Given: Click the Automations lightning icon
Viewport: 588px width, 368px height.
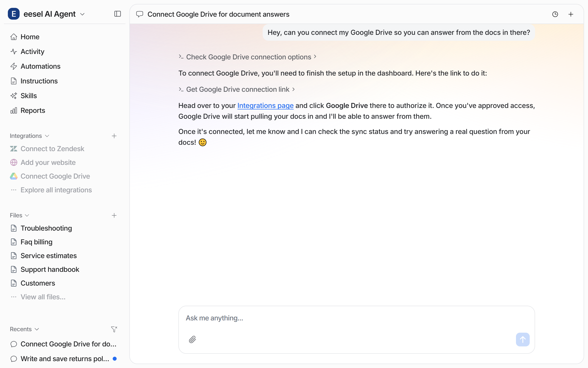Looking at the screenshot, I should [x=14, y=66].
